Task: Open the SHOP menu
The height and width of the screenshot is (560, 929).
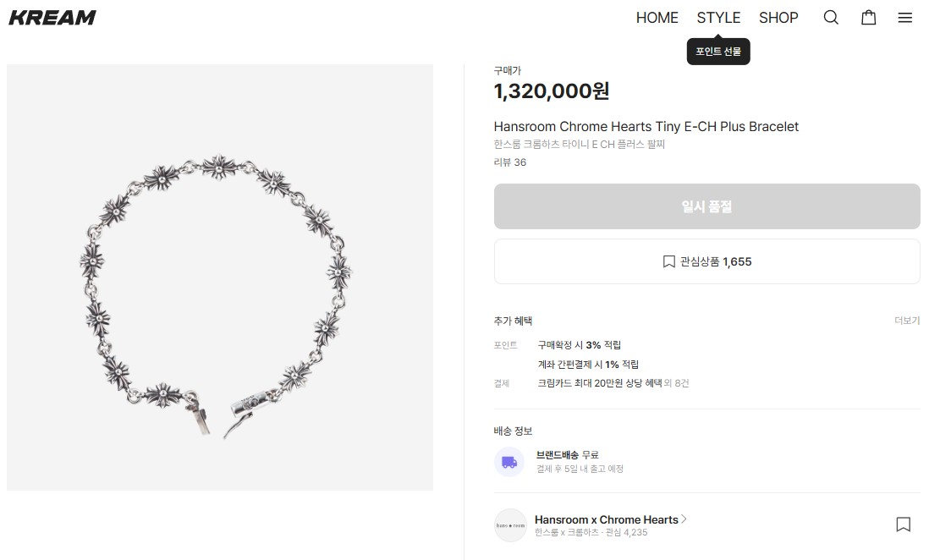Action: [x=778, y=18]
